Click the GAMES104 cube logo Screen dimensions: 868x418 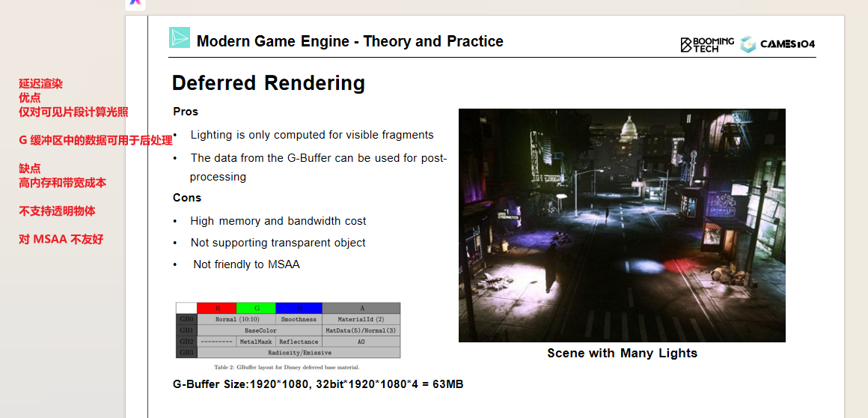tap(748, 44)
